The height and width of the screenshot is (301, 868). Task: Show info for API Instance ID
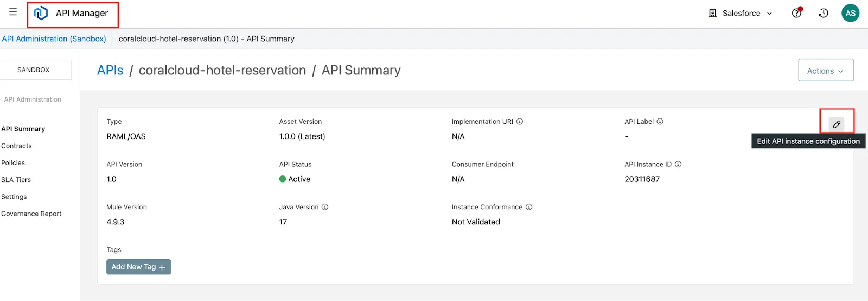point(678,165)
